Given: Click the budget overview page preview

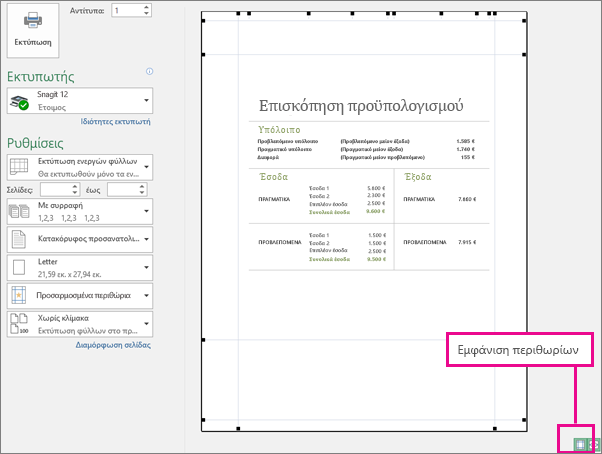Looking at the screenshot, I should point(364,221).
